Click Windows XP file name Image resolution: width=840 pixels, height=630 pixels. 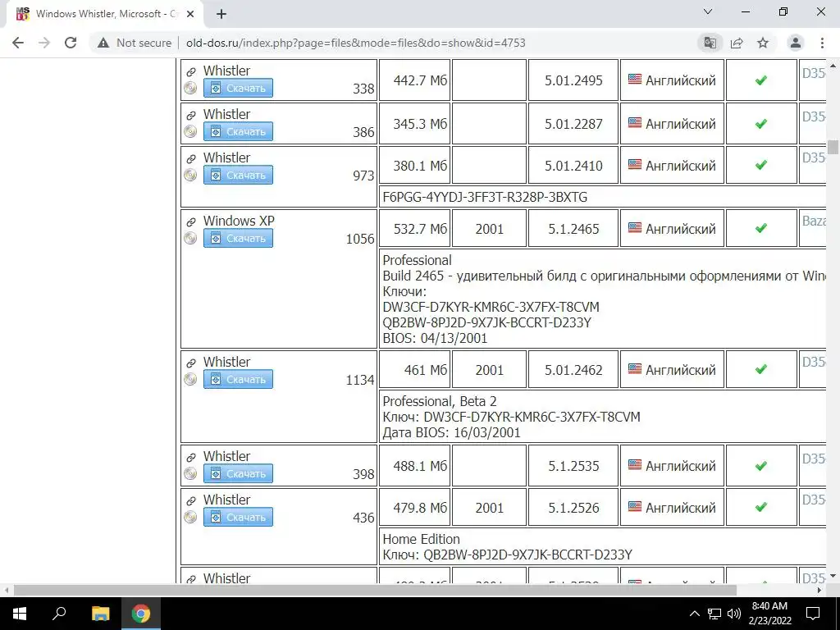tap(239, 221)
